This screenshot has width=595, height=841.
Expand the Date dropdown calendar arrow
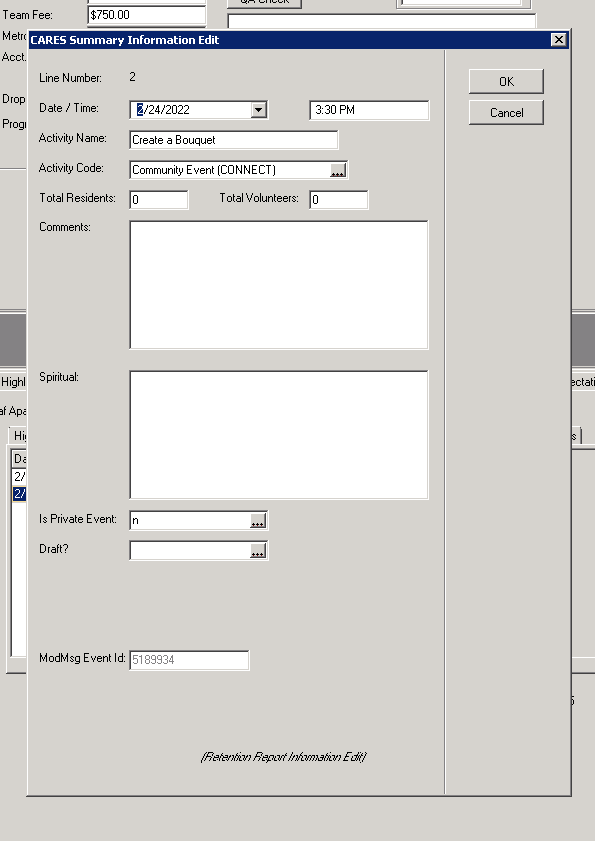tap(259, 110)
